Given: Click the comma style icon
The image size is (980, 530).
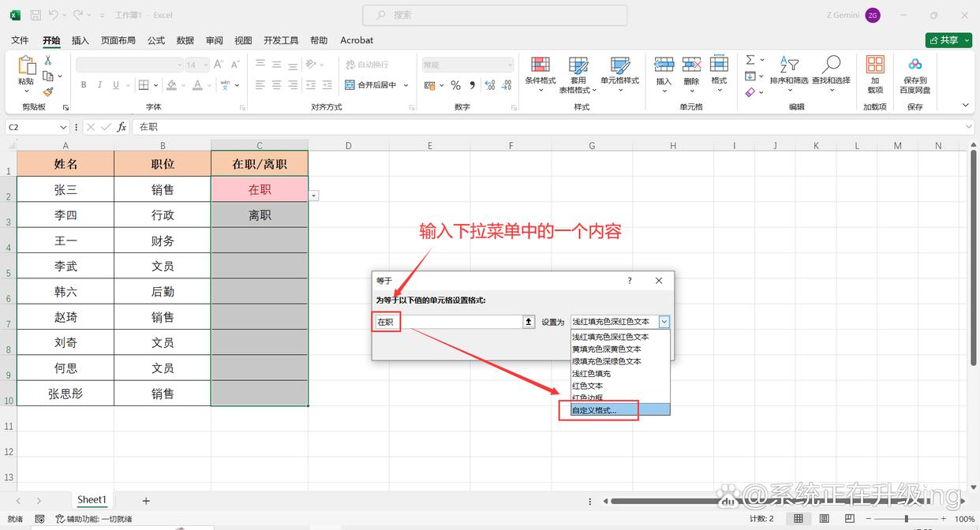Looking at the screenshot, I should 472,85.
